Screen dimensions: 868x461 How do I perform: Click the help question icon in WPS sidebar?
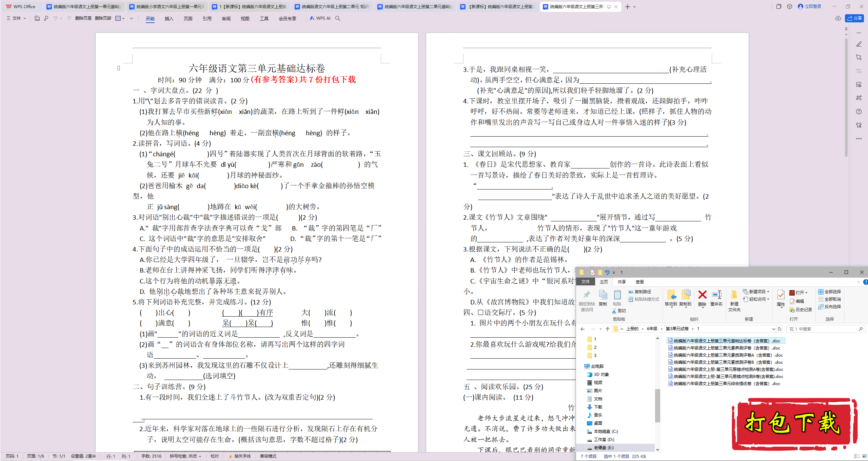click(859, 112)
